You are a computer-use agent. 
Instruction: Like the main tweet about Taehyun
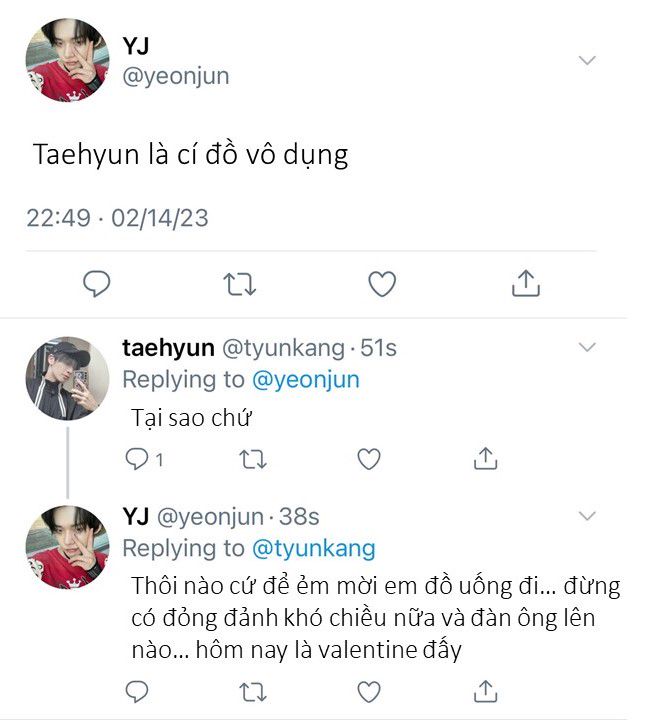tap(382, 284)
